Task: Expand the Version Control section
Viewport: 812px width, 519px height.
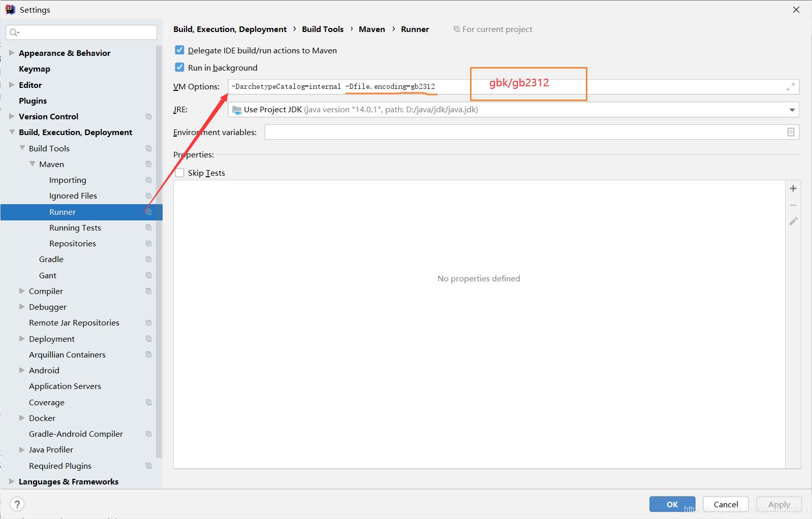Action: point(12,116)
